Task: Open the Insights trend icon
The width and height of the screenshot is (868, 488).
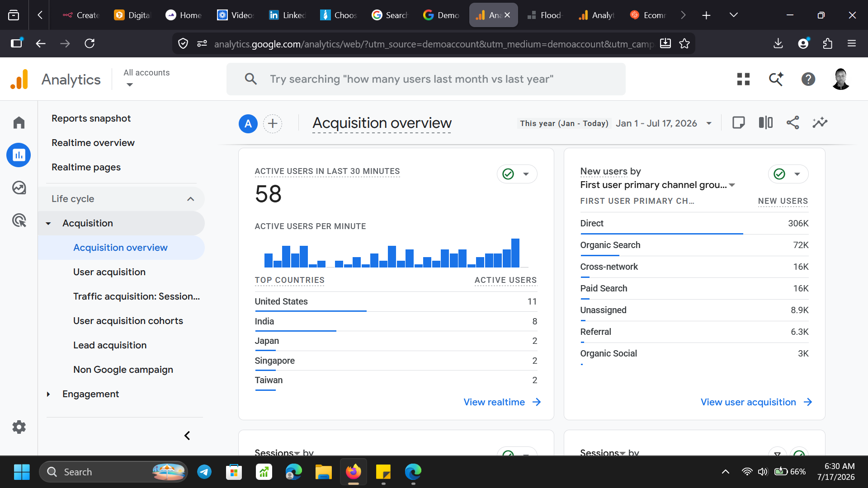Action: pos(820,123)
